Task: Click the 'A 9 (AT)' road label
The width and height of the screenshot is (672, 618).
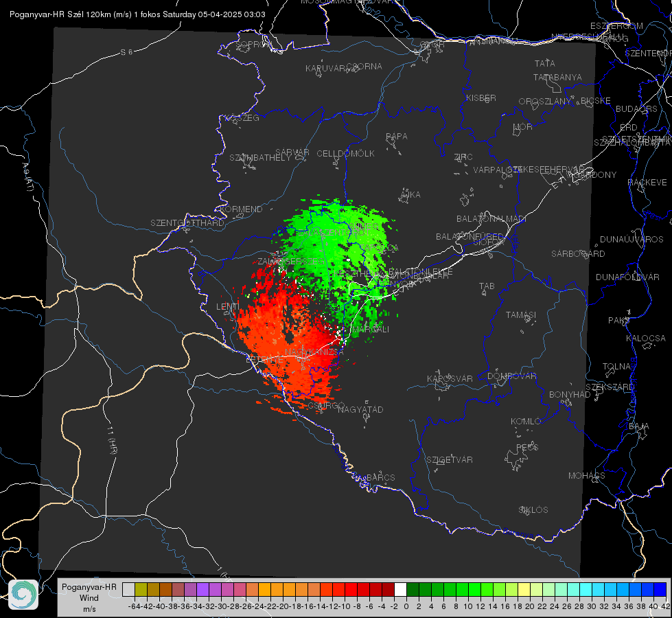Action: 27,177
